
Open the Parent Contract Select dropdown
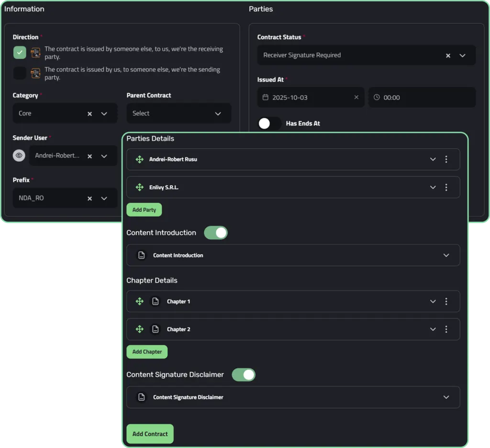pos(179,113)
